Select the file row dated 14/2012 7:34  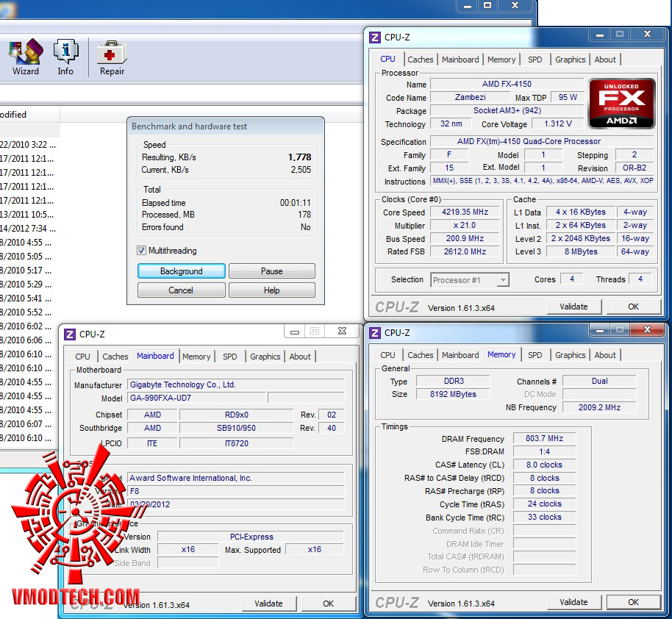[28, 229]
